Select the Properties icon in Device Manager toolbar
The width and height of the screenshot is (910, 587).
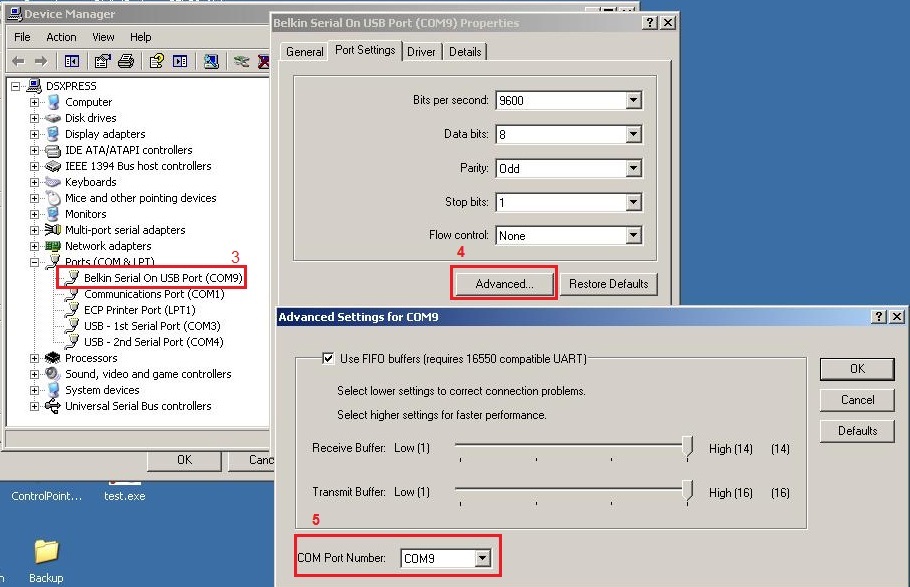click(x=102, y=60)
